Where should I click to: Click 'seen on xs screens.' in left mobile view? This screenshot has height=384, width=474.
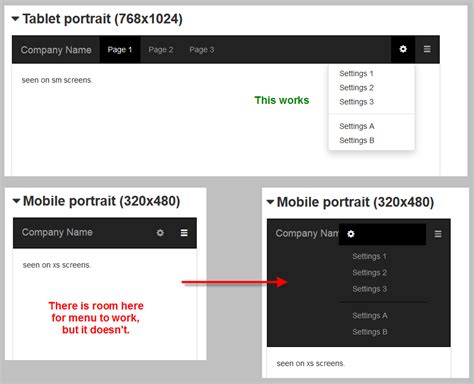[57, 265]
